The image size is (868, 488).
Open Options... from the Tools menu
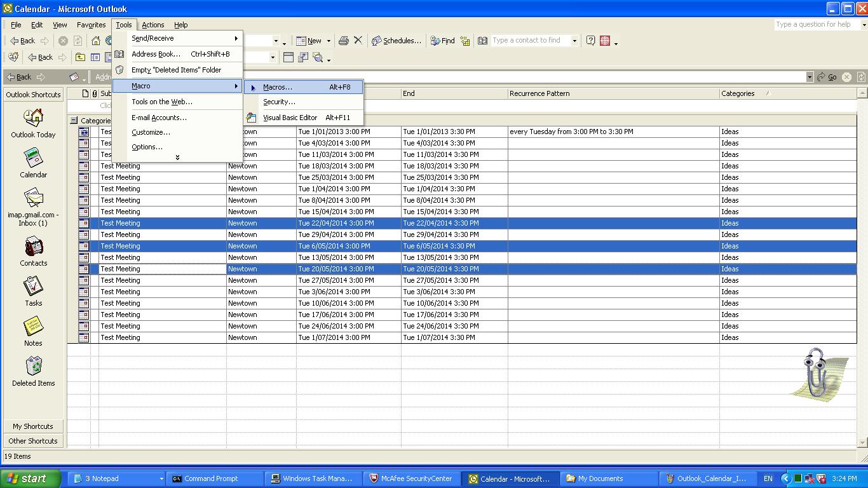coord(147,147)
